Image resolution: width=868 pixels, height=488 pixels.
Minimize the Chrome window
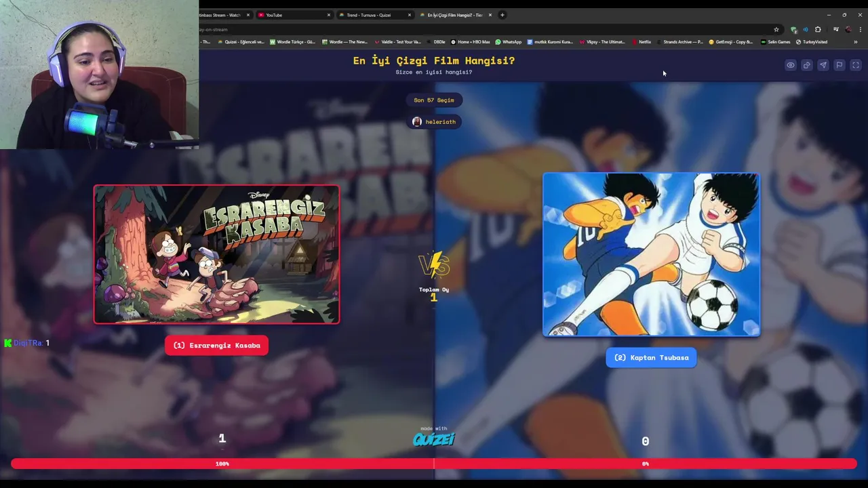coord(829,15)
